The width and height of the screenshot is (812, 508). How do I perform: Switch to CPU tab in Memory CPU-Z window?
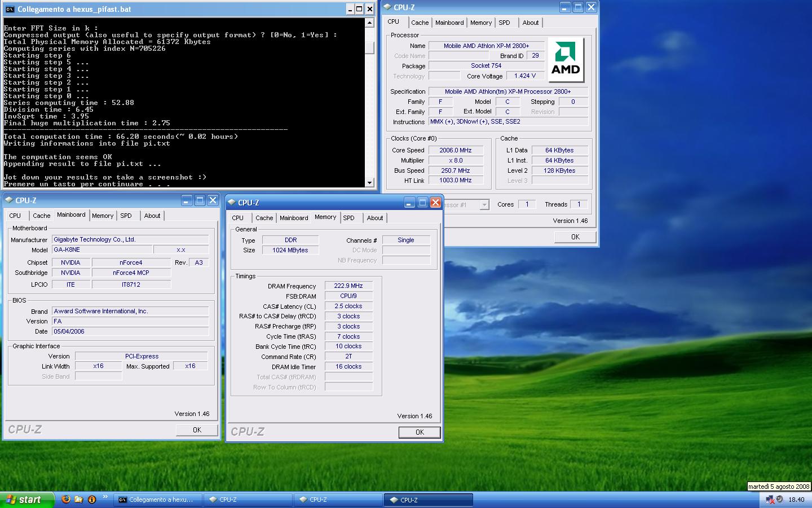(x=238, y=218)
